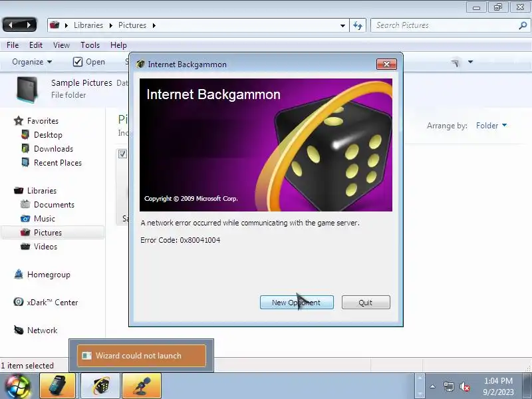This screenshot has width=532, height=399.
Task: Toggle the checkbox beside Open
Action: point(78,62)
